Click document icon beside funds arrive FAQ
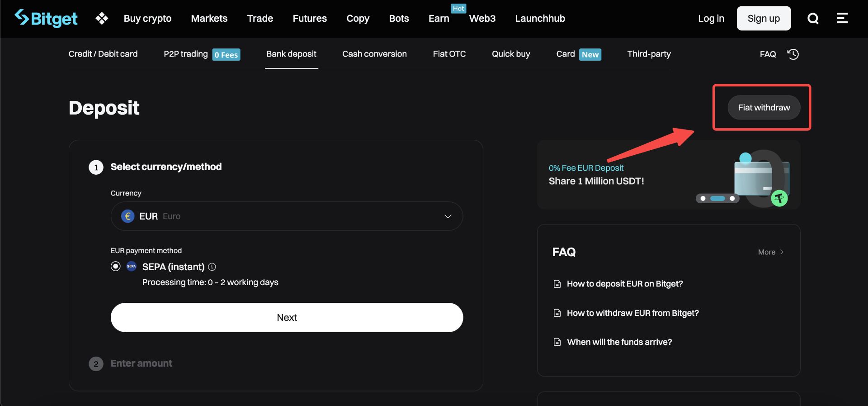The height and width of the screenshot is (406, 868). click(557, 342)
